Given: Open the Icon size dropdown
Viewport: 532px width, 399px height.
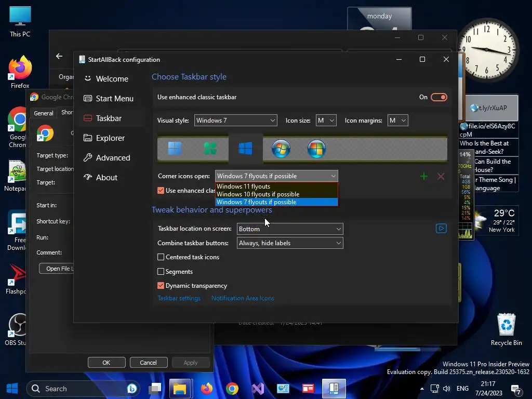Looking at the screenshot, I should [x=326, y=121].
